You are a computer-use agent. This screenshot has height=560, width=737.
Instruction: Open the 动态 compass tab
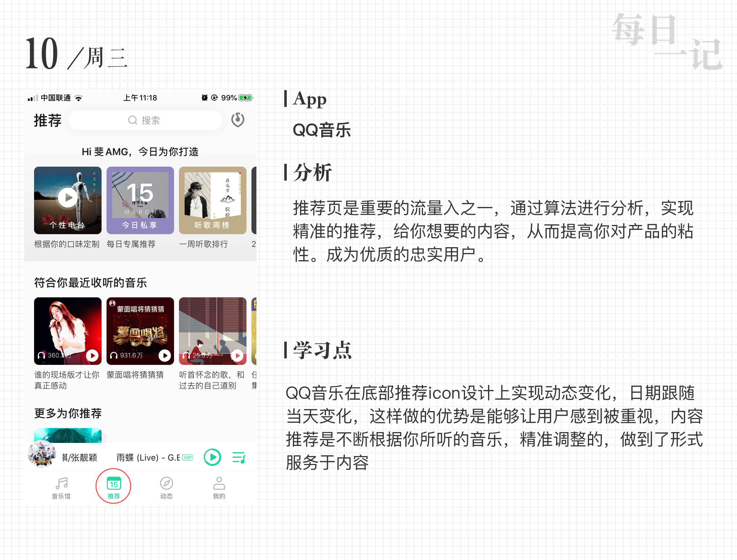click(x=166, y=488)
